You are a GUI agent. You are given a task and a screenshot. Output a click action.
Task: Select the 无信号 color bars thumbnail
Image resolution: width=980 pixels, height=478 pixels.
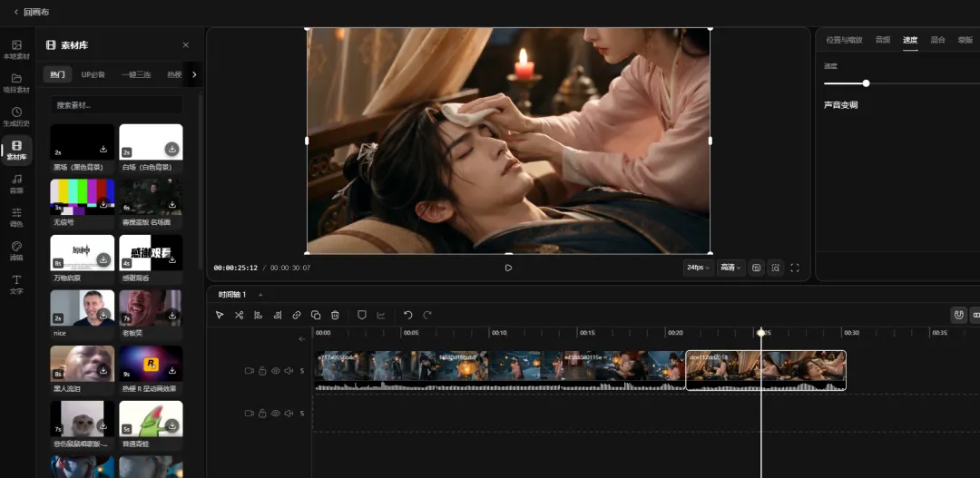[x=83, y=197]
